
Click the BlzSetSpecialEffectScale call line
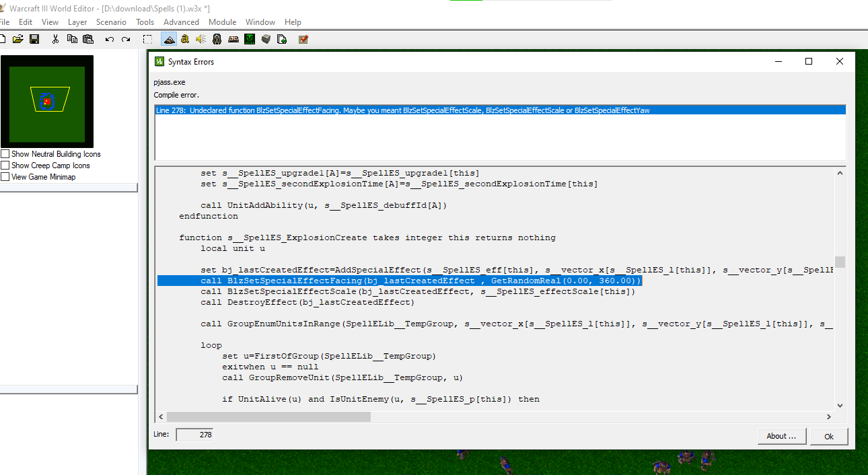click(418, 291)
